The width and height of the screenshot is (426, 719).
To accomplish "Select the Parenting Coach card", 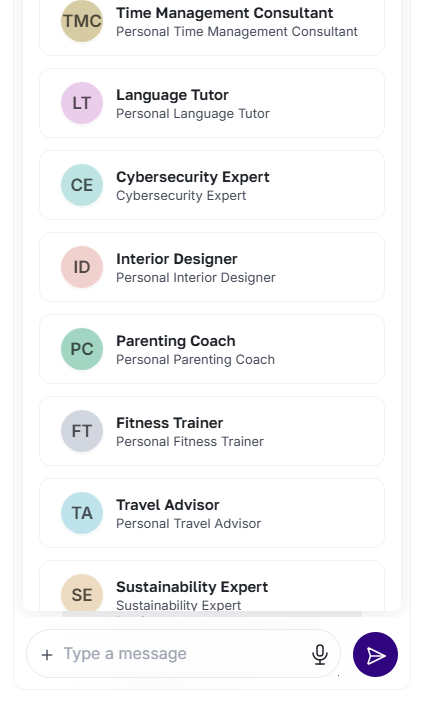I will pos(212,349).
